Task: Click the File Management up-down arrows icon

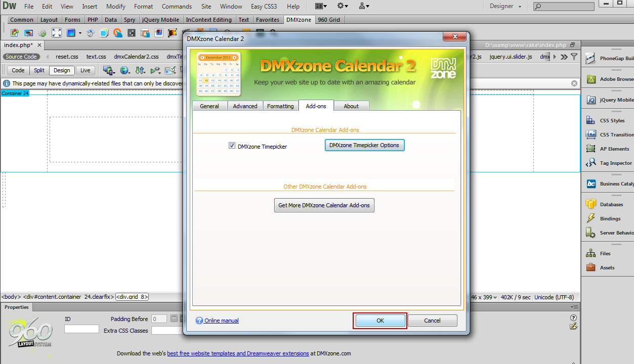Action: pos(140,70)
